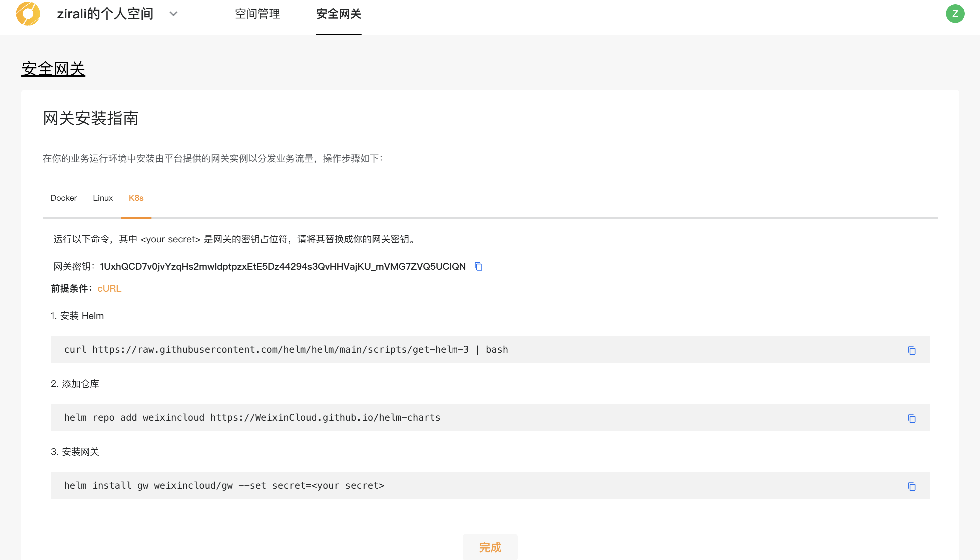Copy the helm repo add command
Image resolution: width=980 pixels, height=560 pixels.
912,418
